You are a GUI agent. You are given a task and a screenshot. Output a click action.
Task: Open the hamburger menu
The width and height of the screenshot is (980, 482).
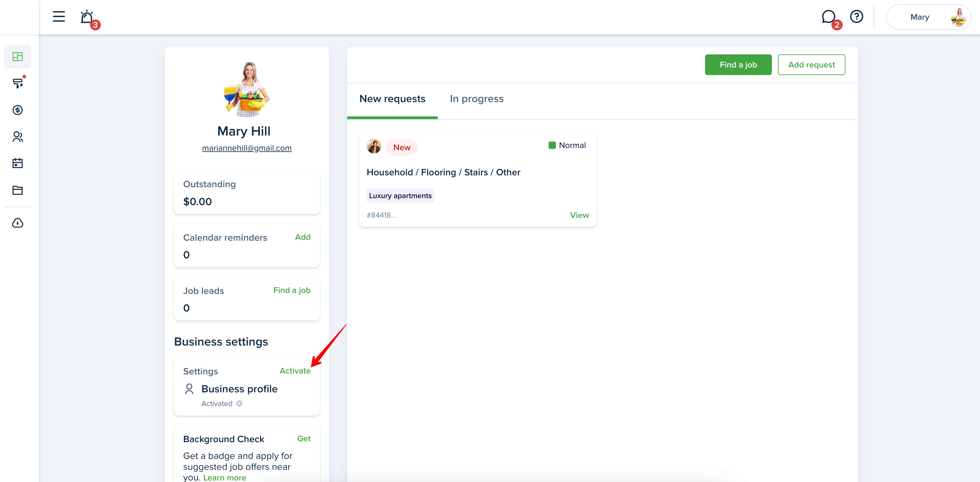[x=59, y=17]
